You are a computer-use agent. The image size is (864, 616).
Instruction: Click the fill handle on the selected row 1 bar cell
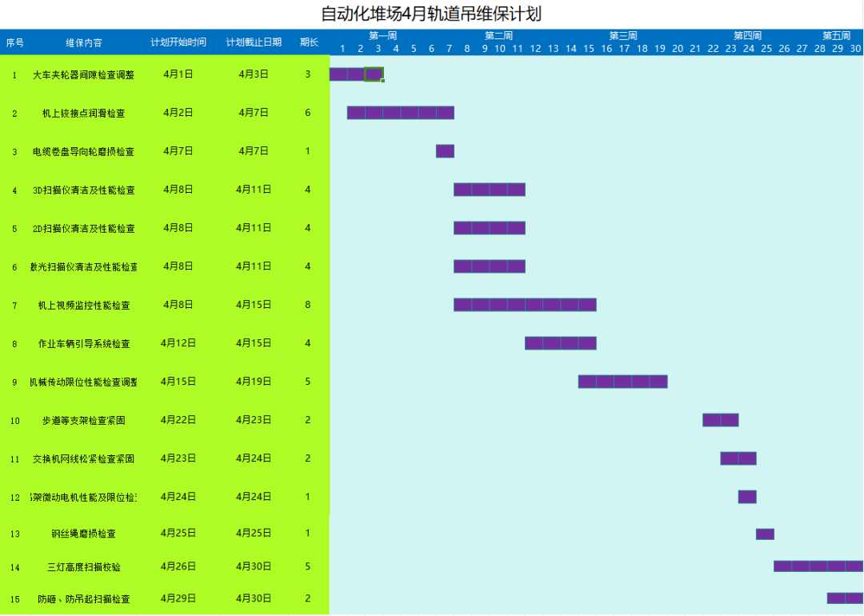[383, 81]
